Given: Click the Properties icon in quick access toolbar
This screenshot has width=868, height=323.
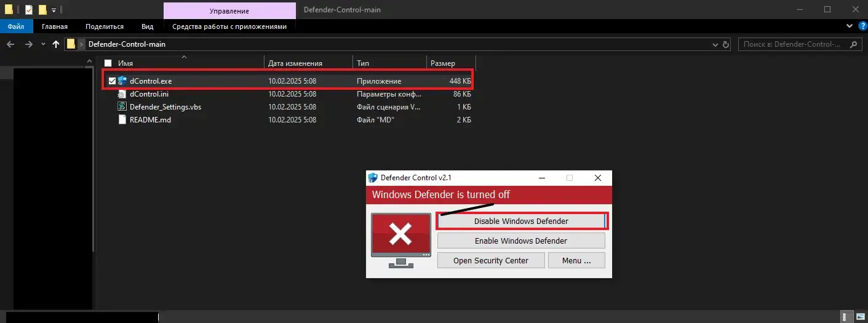Looking at the screenshot, I should point(28,10).
